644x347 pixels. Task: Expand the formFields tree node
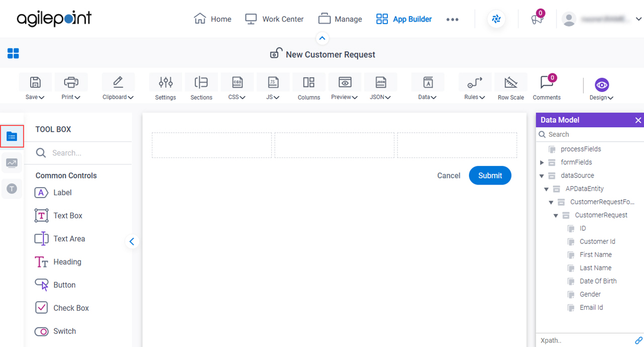(542, 162)
